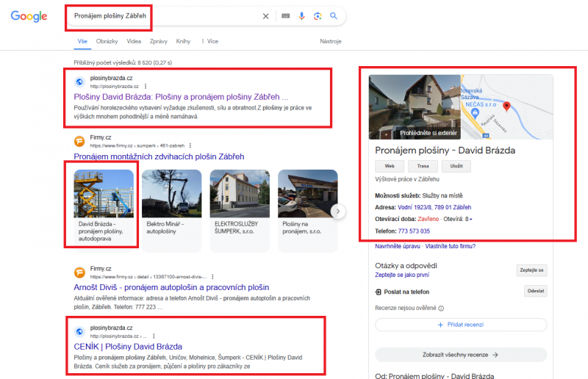Click the send-to-phone icon beside Poslat na telefon
The width and height of the screenshot is (588, 379).
pos(378,292)
